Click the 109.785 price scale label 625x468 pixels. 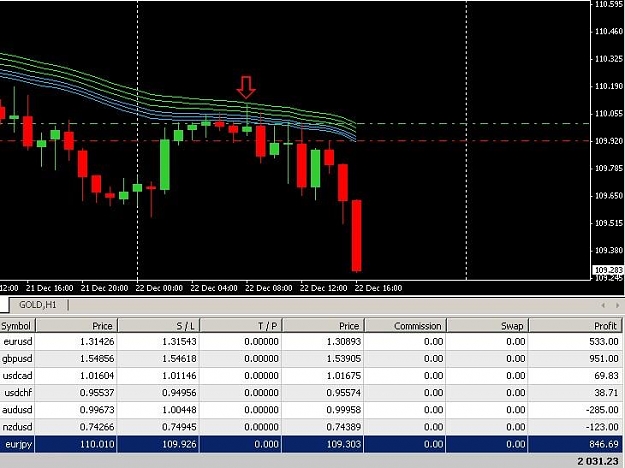coord(609,168)
